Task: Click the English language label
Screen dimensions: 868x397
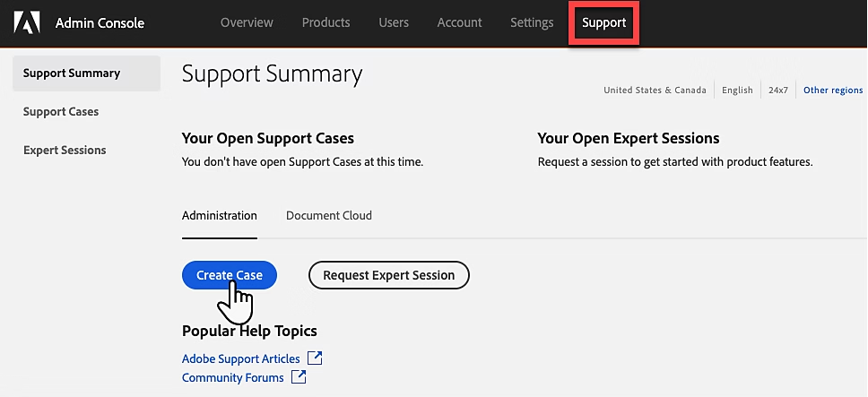Action: [737, 91]
